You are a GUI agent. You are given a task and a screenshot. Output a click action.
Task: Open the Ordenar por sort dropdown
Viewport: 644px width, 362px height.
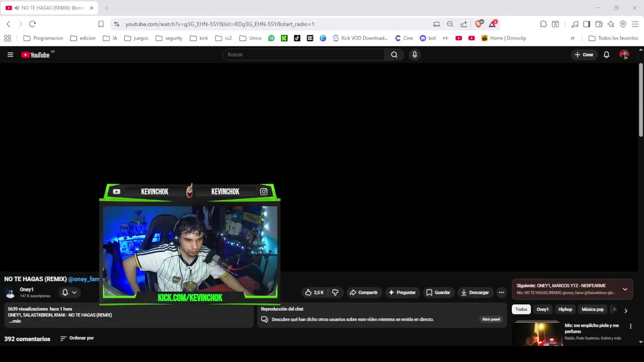(77, 338)
